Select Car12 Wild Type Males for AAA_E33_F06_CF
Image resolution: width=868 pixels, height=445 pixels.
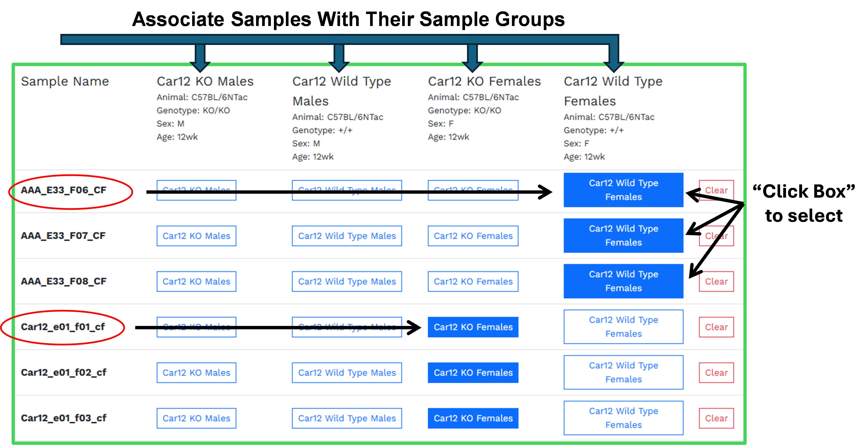pyautogui.click(x=347, y=190)
